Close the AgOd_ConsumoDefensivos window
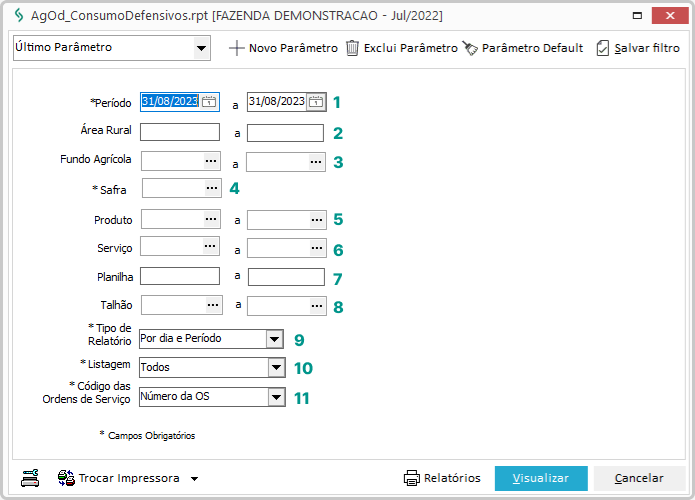 click(670, 16)
